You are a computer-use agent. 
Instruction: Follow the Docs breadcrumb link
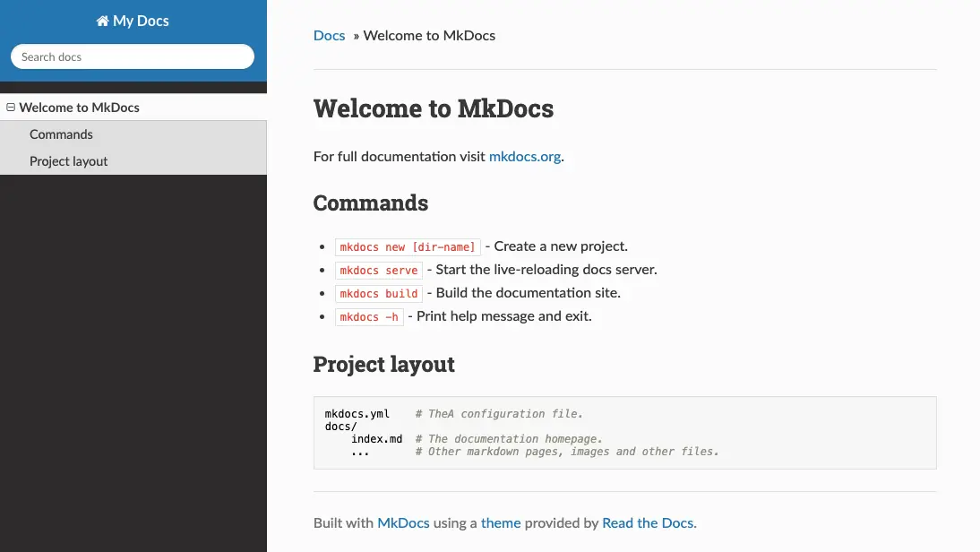330,36
